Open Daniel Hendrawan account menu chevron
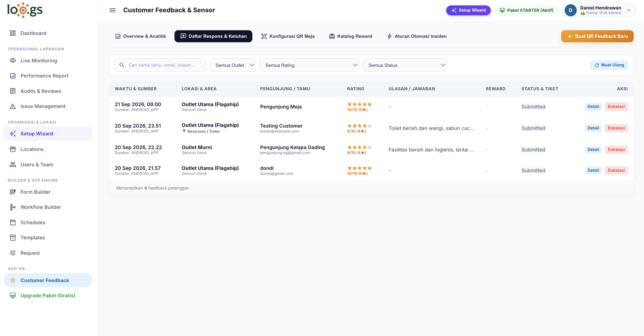 [x=628, y=10]
